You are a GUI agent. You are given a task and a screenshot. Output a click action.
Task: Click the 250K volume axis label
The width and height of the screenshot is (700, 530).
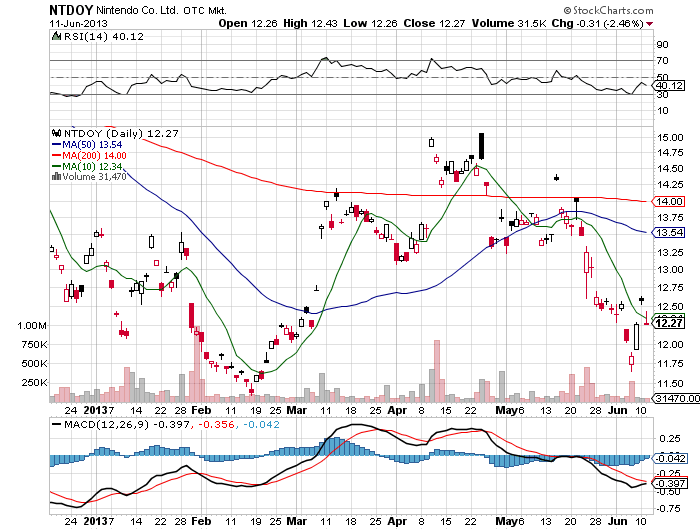click(x=34, y=383)
